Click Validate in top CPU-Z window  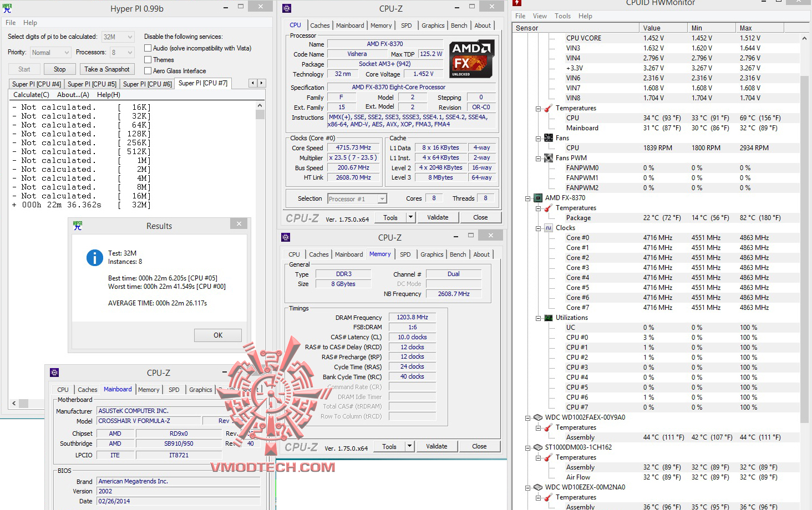point(438,217)
